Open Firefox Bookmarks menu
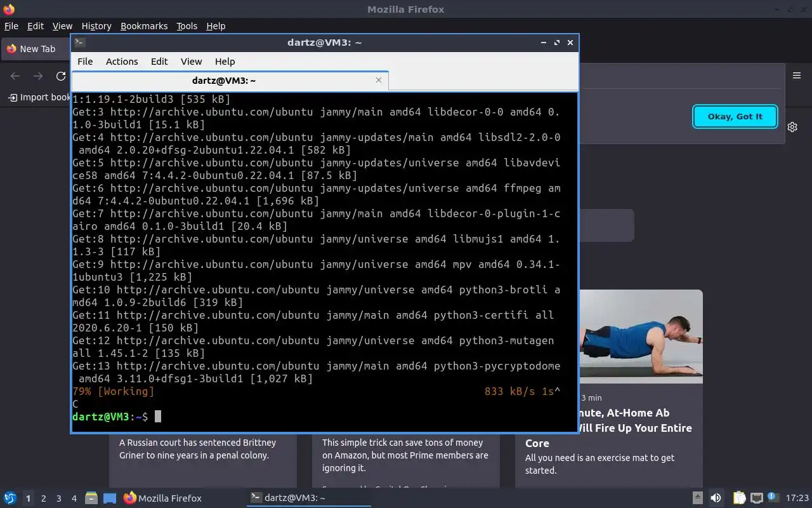This screenshot has height=508, width=812. click(144, 26)
